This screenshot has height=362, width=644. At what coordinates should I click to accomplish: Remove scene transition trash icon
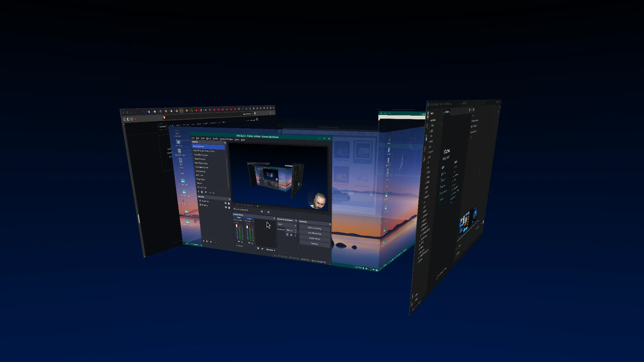pos(291,235)
